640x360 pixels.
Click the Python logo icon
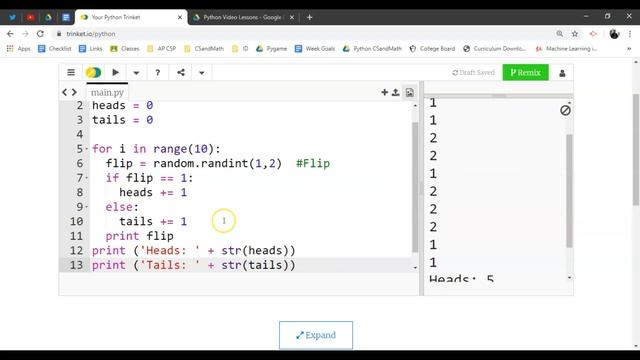click(x=93, y=73)
